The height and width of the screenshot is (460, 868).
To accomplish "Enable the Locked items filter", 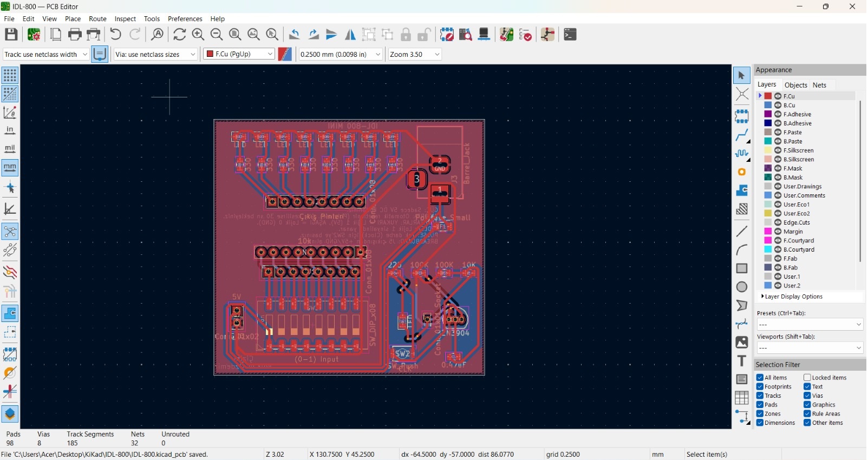I will coord(807,378).
